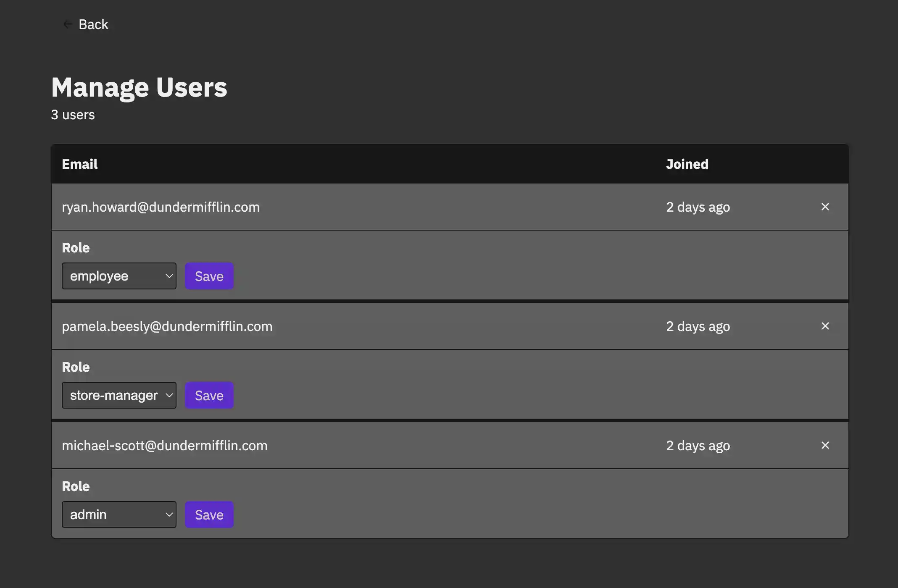Expand the admin role dropdown
Screen dimensions: 898x588
click(119, 514)
